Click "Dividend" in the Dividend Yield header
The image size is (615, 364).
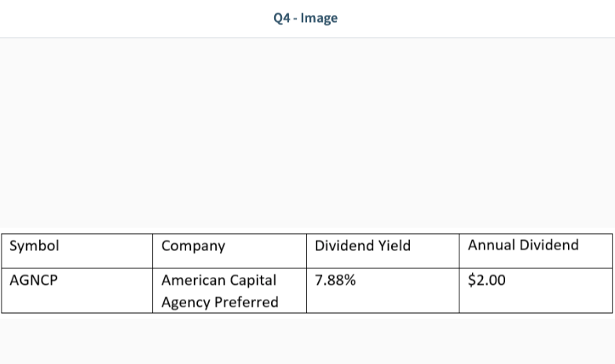click(x=345, y=246)
